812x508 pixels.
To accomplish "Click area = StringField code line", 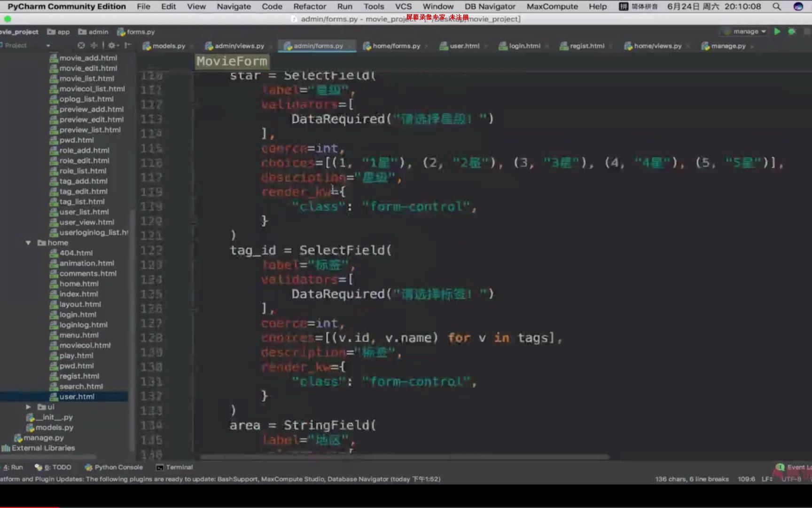I will (x=303, y=425).
